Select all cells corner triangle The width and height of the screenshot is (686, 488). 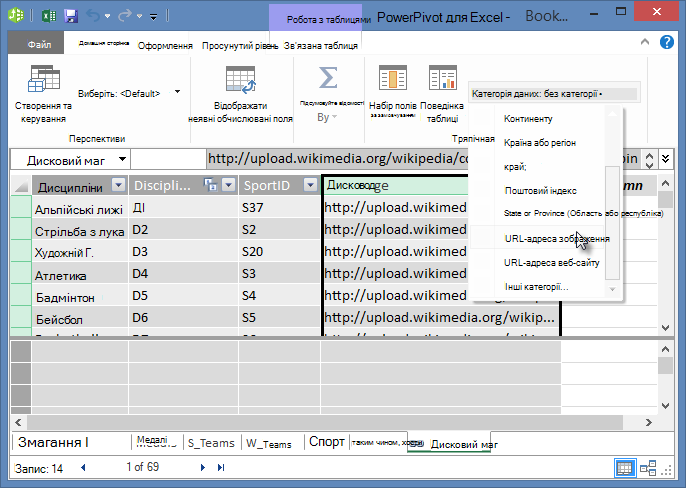pyautogui.click(x=21, y=186)
